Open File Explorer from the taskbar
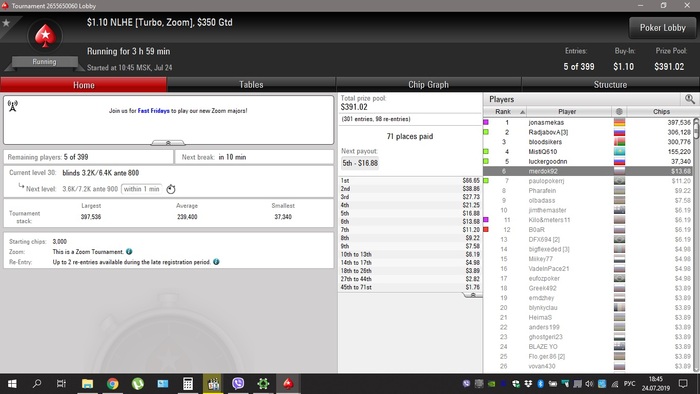 click(88, 384)
